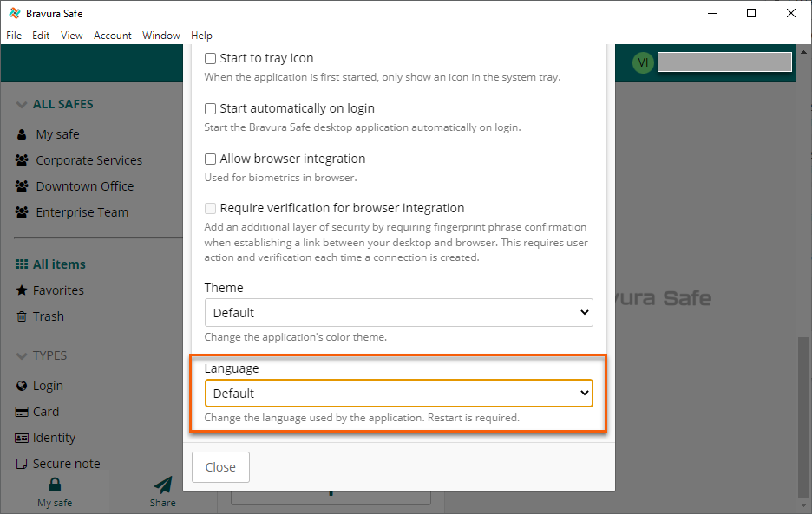Click the Share paper plane icon
This screenshot has width=812, height=514.
(162, 485)
